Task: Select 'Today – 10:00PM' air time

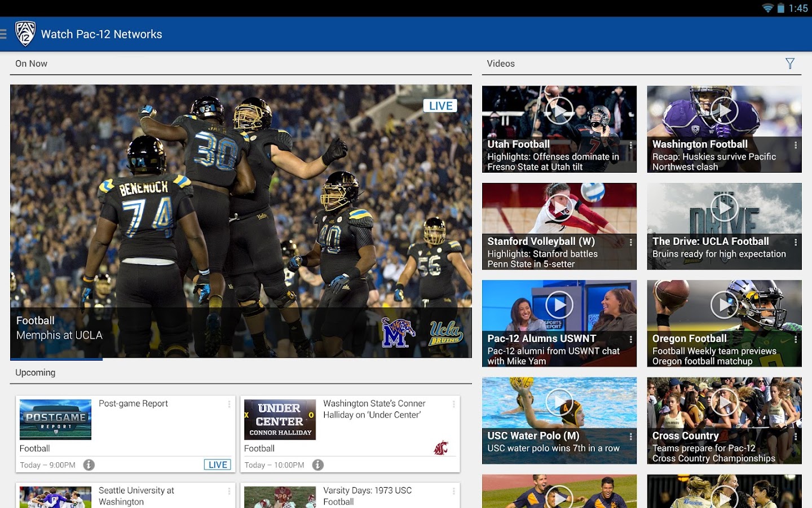Action: (x=274, y=465)
